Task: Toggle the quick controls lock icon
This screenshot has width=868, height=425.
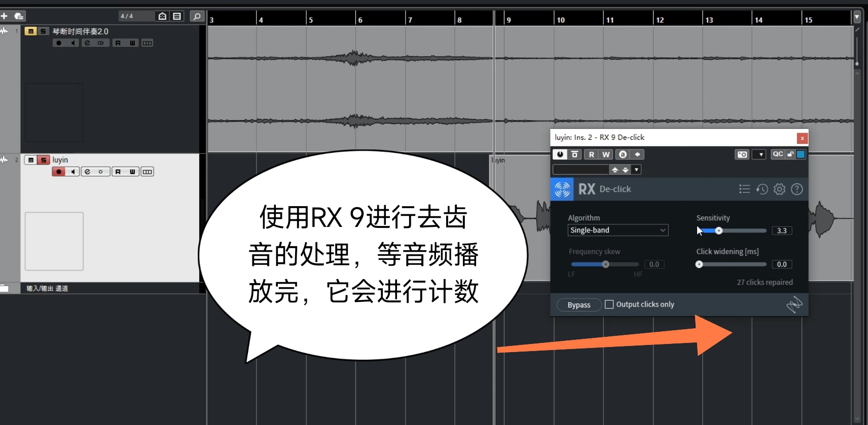Action: click(x=790, y=154)
